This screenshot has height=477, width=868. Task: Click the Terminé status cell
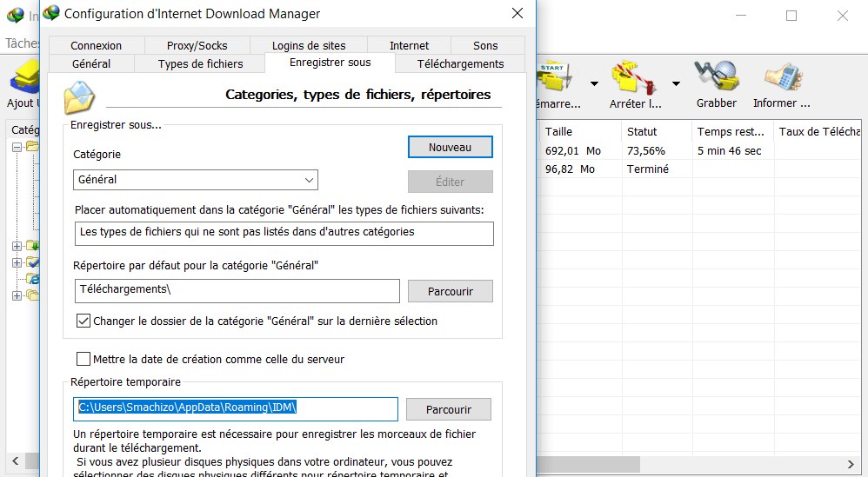click(648, 169)
